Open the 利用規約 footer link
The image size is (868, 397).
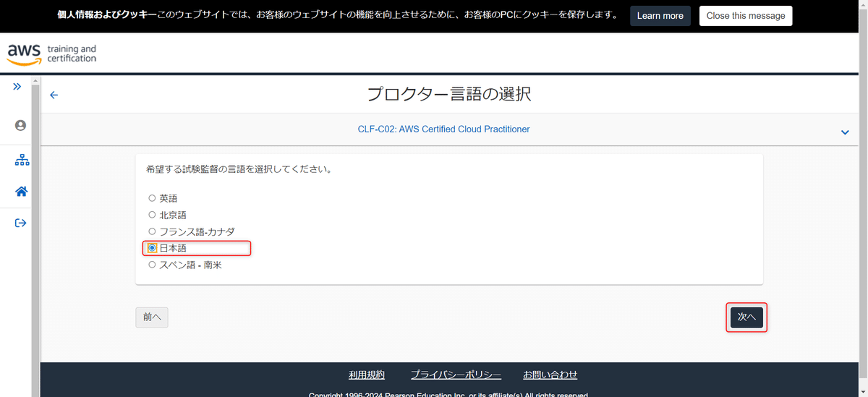point(367,375)
